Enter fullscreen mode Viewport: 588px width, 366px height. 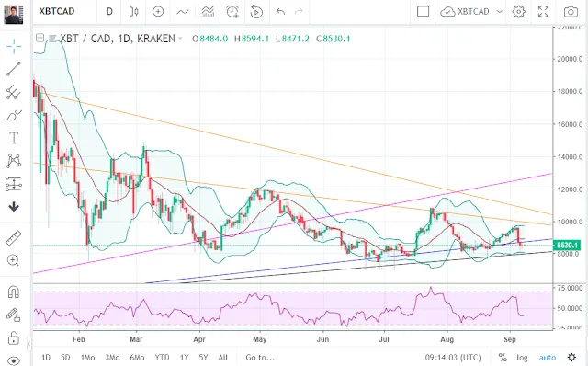tap(543, 12)
